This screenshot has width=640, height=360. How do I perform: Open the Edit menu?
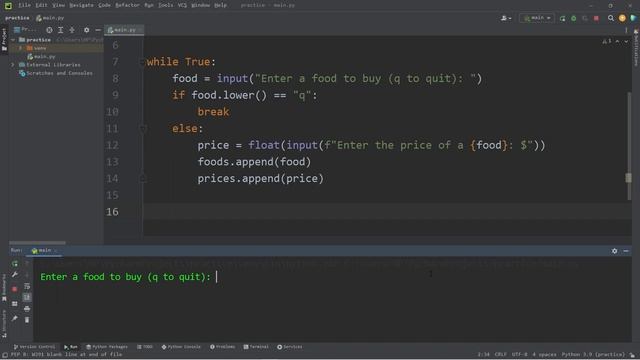(41, 5)
